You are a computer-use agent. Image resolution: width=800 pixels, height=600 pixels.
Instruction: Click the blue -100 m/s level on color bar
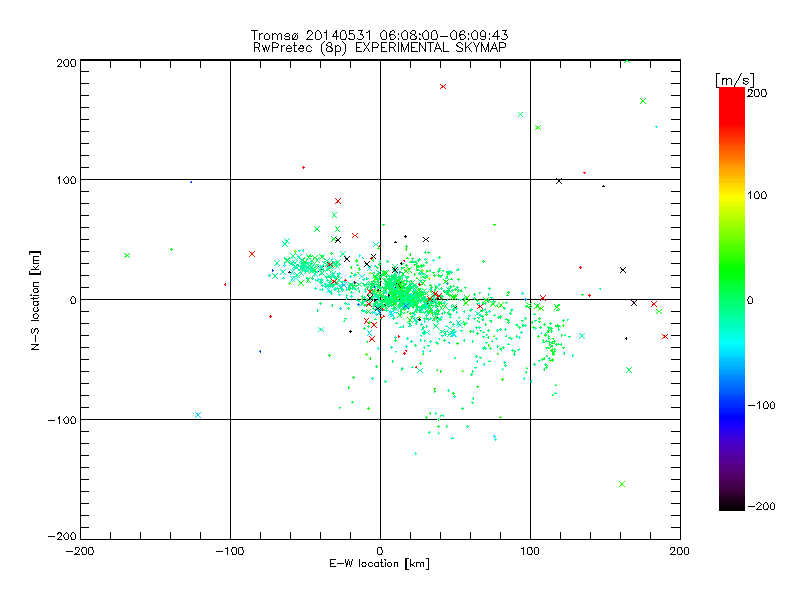pos(732,405)
